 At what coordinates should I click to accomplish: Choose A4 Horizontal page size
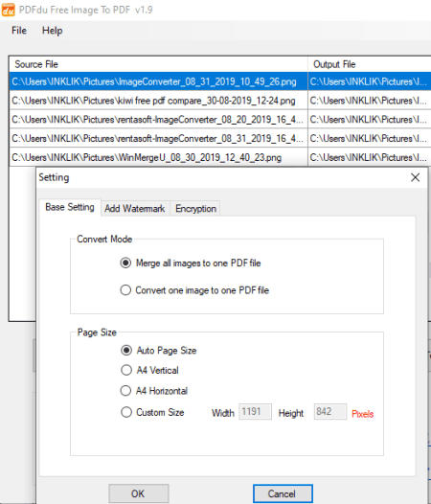point(154,391)
